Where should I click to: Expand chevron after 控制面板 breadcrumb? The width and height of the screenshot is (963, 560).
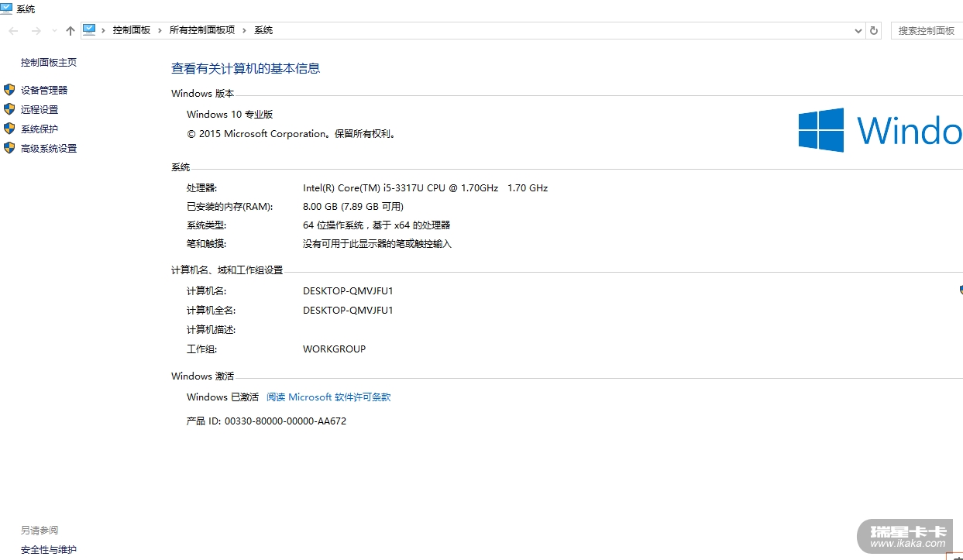[x=160, y=30]
